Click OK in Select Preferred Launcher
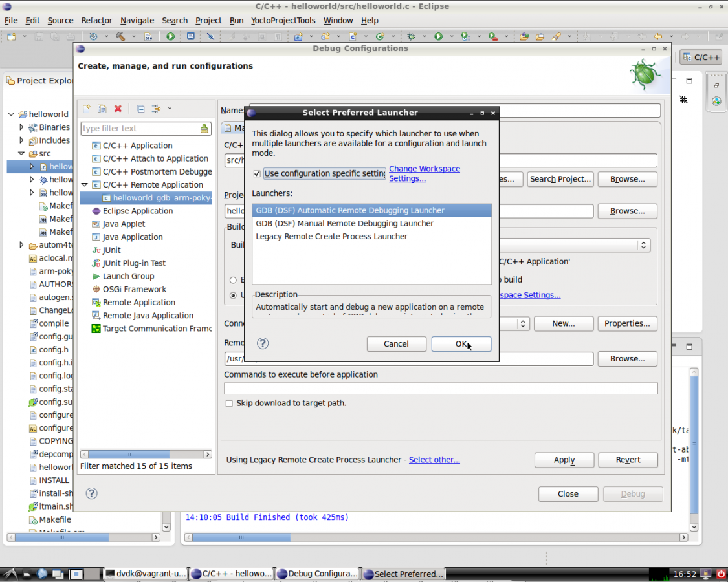The image size is (728, 582). point(461,344)
